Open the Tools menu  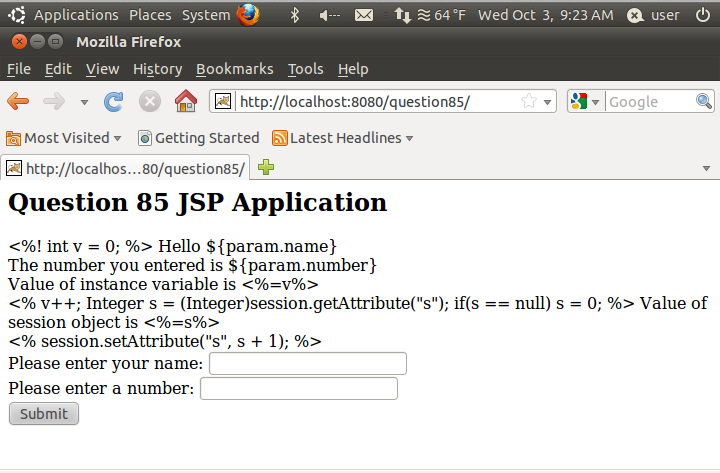click(x=305, y=69)
